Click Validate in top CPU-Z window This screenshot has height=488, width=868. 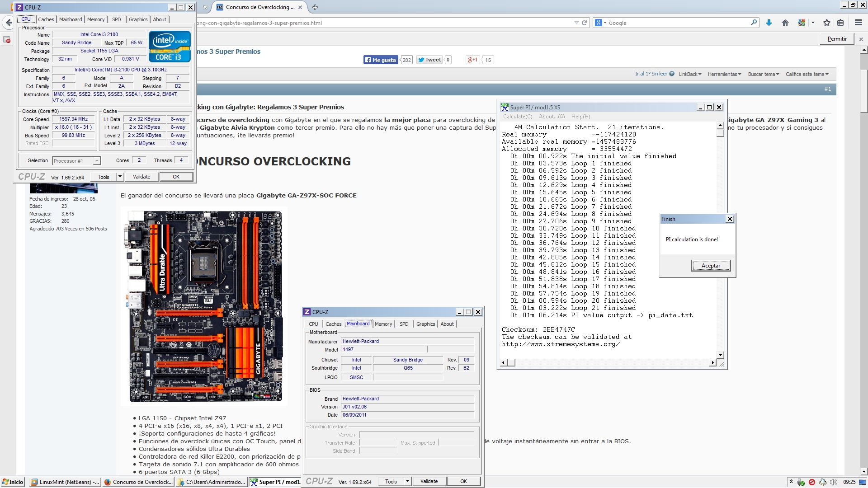point(142,177)
